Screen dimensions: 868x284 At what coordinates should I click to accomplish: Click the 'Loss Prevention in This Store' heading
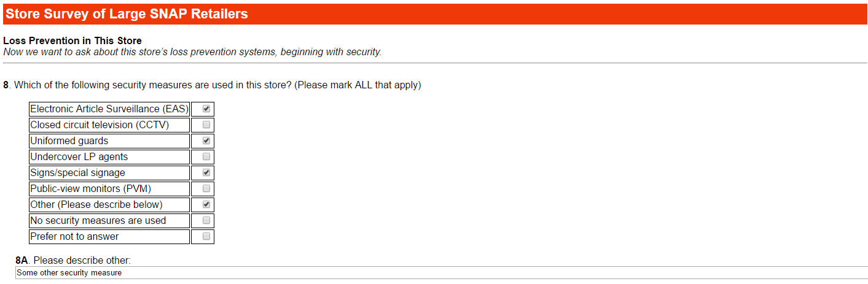pos(72,41)
